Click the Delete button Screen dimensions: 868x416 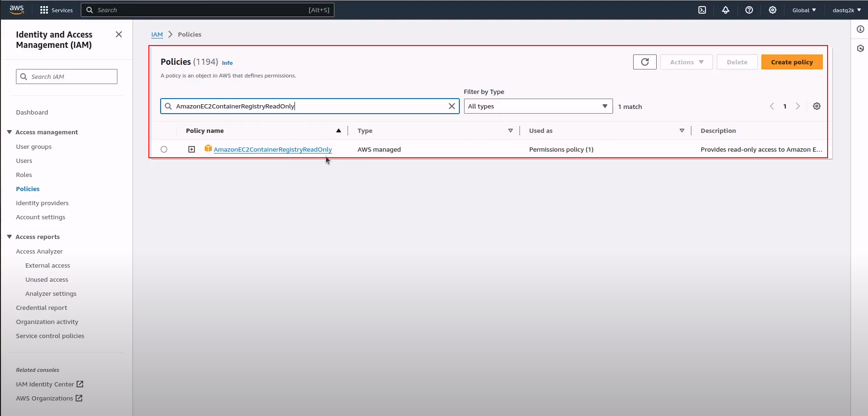[737, 62]
